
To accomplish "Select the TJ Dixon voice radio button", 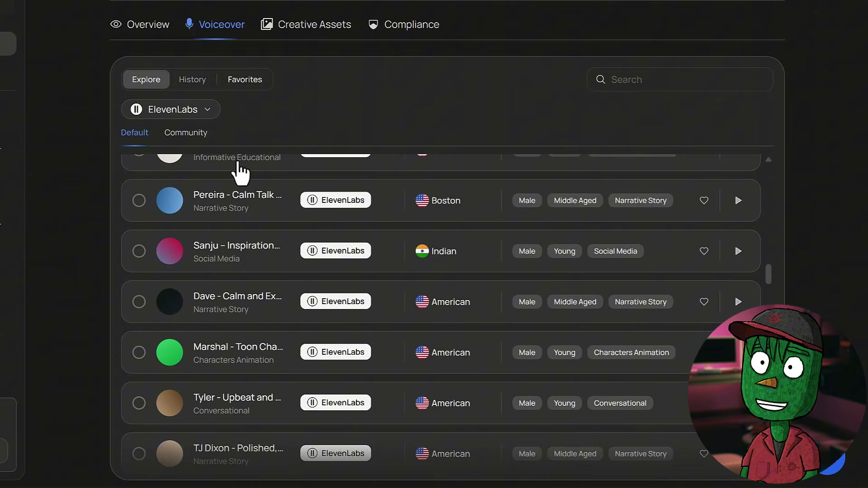I will pos(139,453).
